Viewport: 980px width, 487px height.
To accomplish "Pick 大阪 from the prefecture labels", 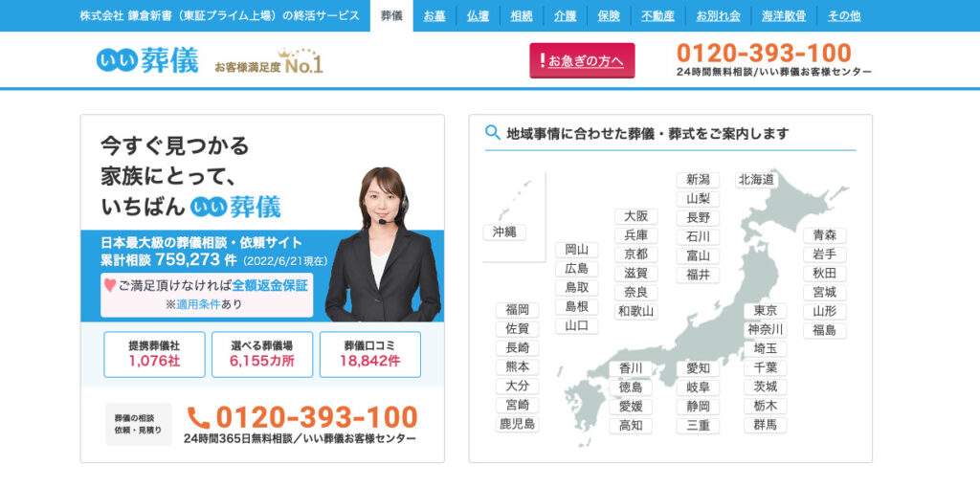I will [x=635, y=216].
